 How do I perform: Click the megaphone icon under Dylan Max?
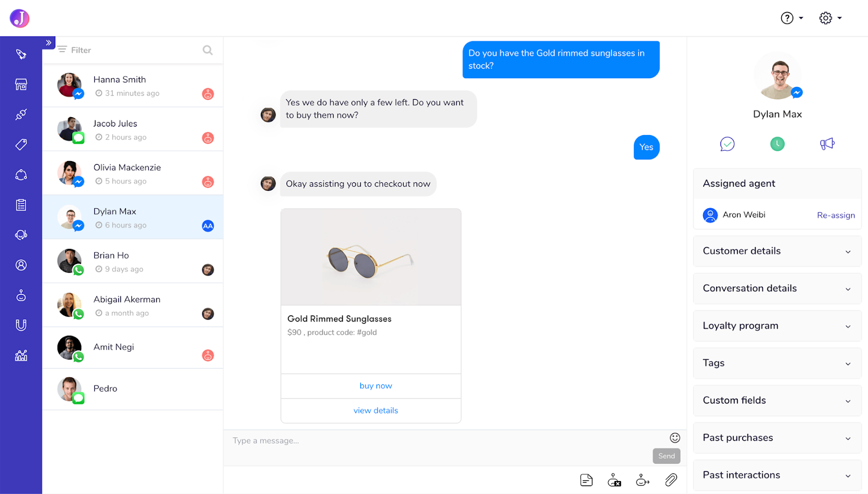coord(827,144)
